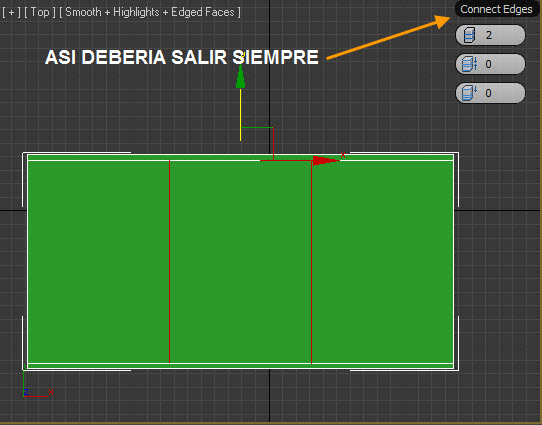Open the [+] viewport general menu

11,12
